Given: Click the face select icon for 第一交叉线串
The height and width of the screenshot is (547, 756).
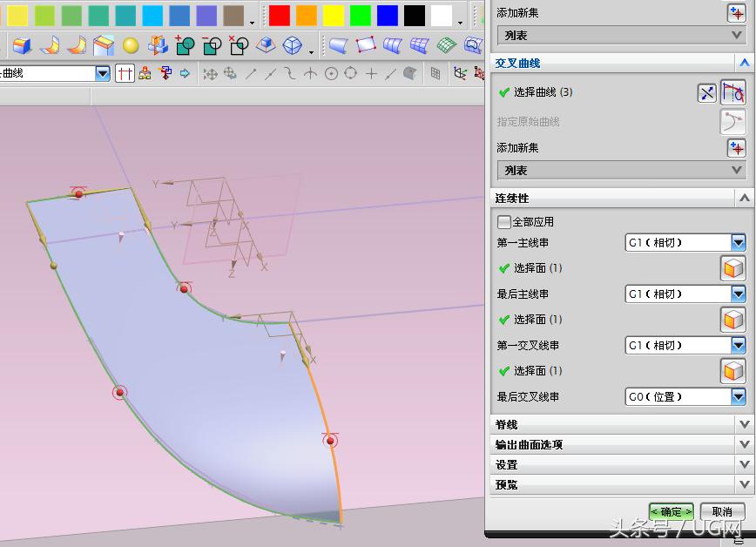Looking at the screenshot, I should (732, 370).
